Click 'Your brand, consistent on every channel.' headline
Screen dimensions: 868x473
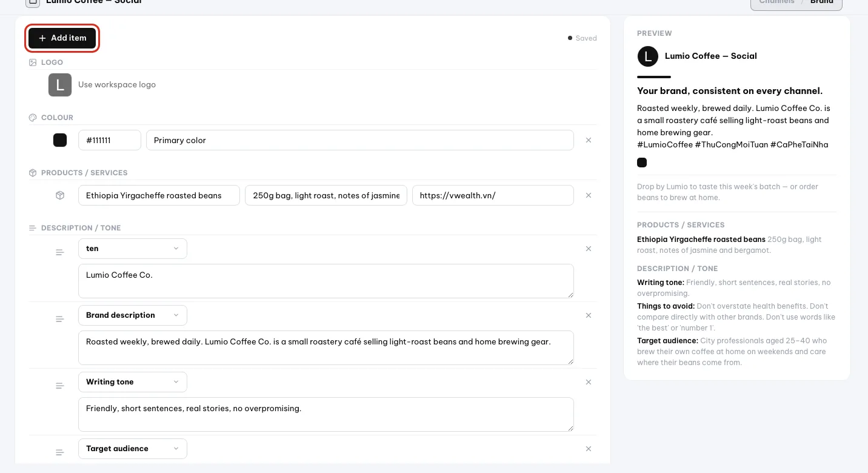(730, 91)
